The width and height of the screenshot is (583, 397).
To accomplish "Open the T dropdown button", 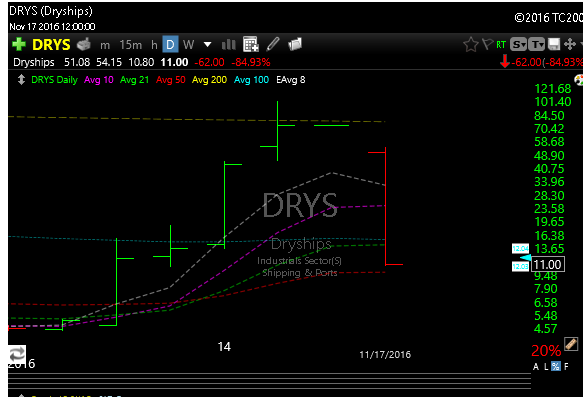I will [537, 45].
